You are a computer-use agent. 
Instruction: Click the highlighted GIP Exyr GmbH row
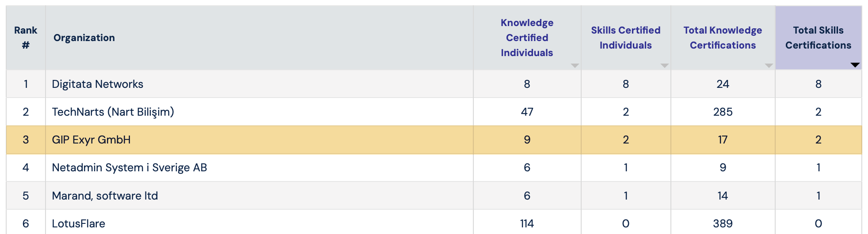click(91, 140)
